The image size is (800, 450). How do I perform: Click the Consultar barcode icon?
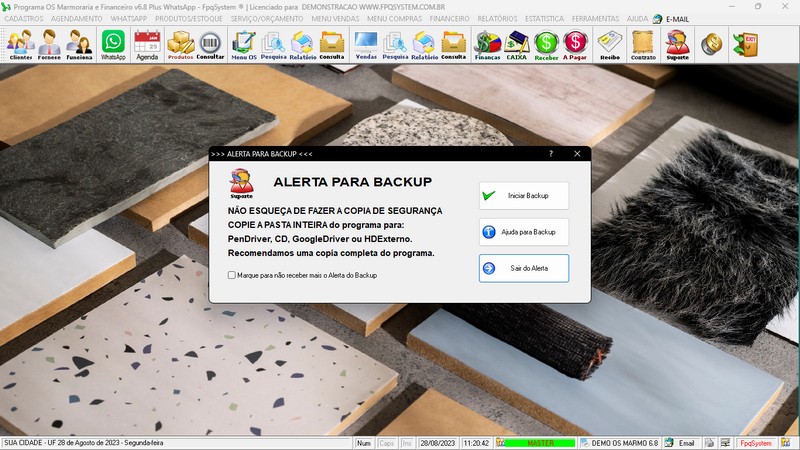(x=210, y=44)
